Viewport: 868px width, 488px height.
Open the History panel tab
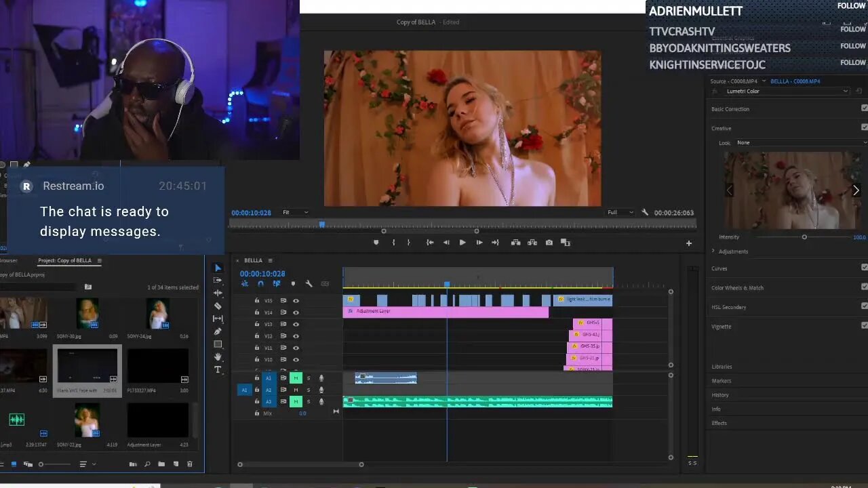pos(720,395)
